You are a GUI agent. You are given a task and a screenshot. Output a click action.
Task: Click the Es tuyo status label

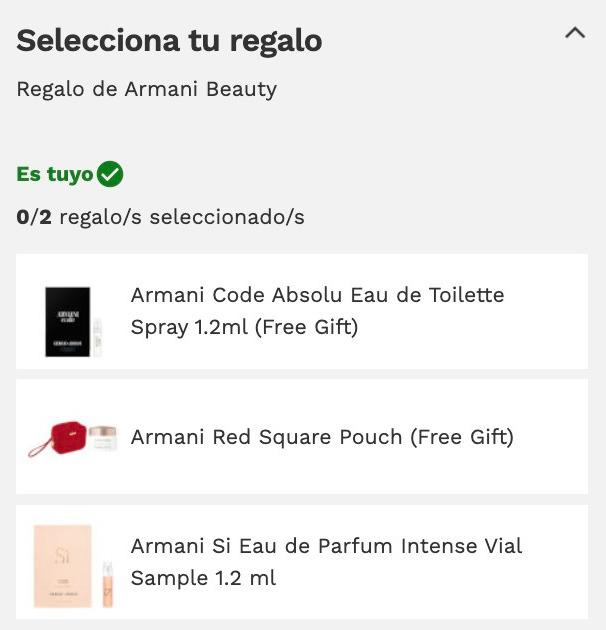point(55,174)
